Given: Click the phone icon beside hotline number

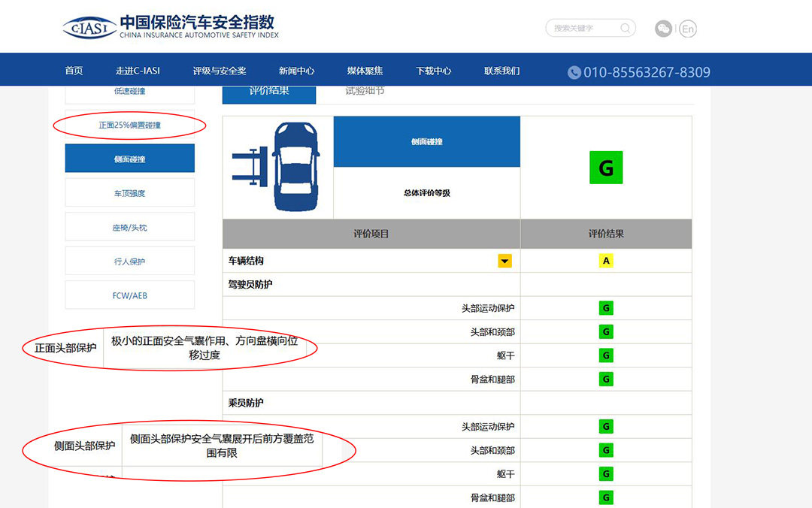Looking at the screenshot, I should coord(574,72).
